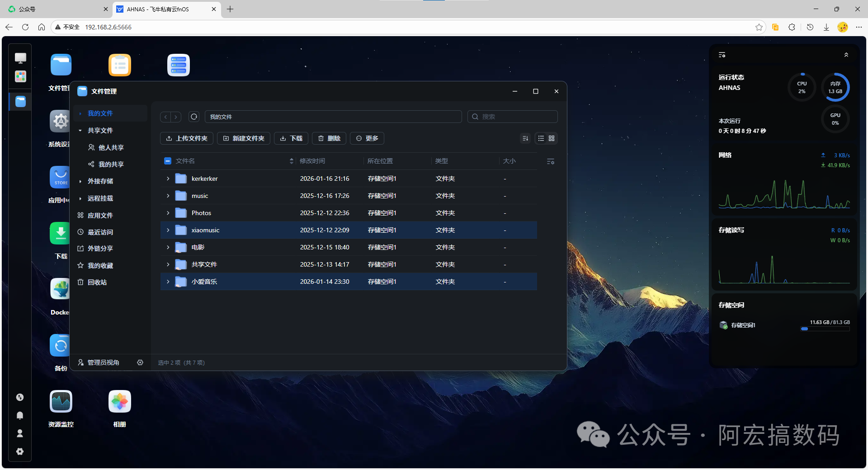Screen dimensions: 868x470
Task: Click the 上传文件夹 button
Action: click(187, 138)
